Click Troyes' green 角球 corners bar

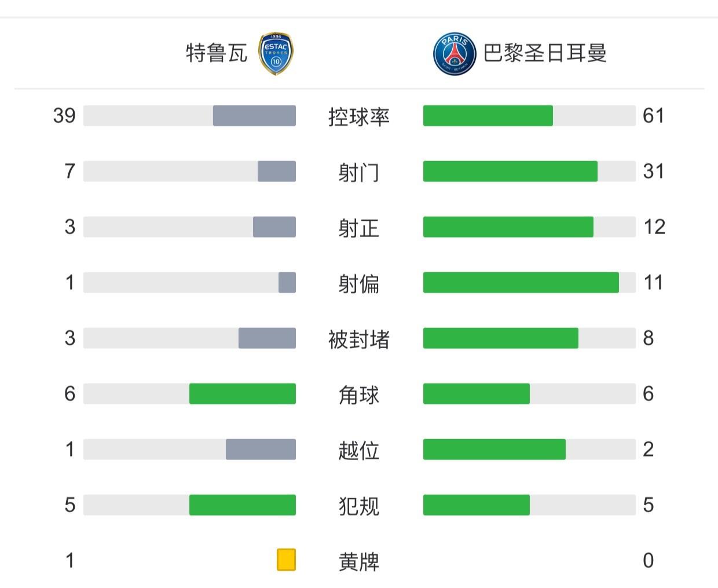(242, 394)
